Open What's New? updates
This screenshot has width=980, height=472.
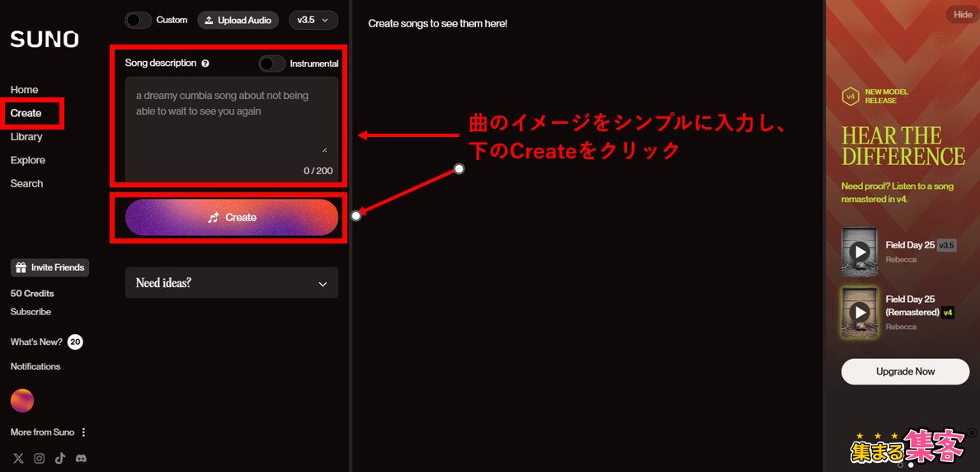click(36, 342)
